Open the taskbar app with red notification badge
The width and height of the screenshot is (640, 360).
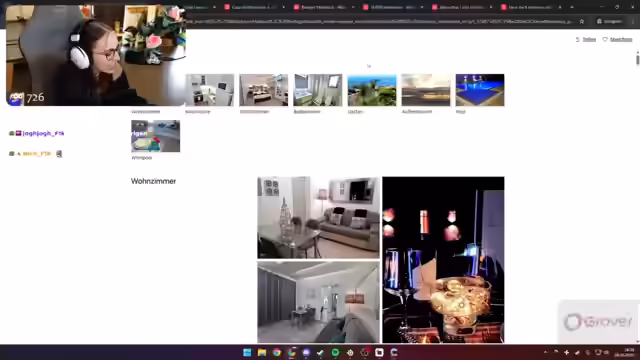click(x=364, y=352)
